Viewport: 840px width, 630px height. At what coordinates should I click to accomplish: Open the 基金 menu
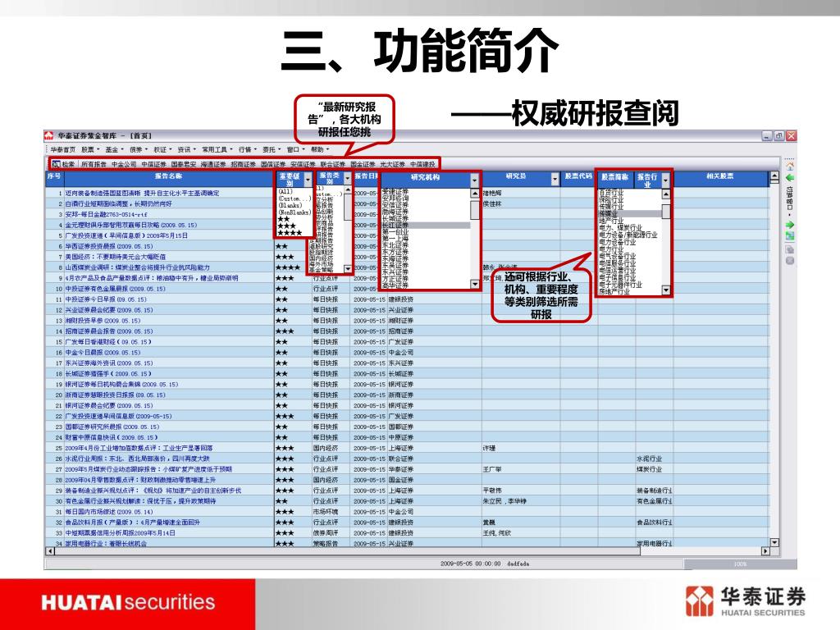(115, 149)
